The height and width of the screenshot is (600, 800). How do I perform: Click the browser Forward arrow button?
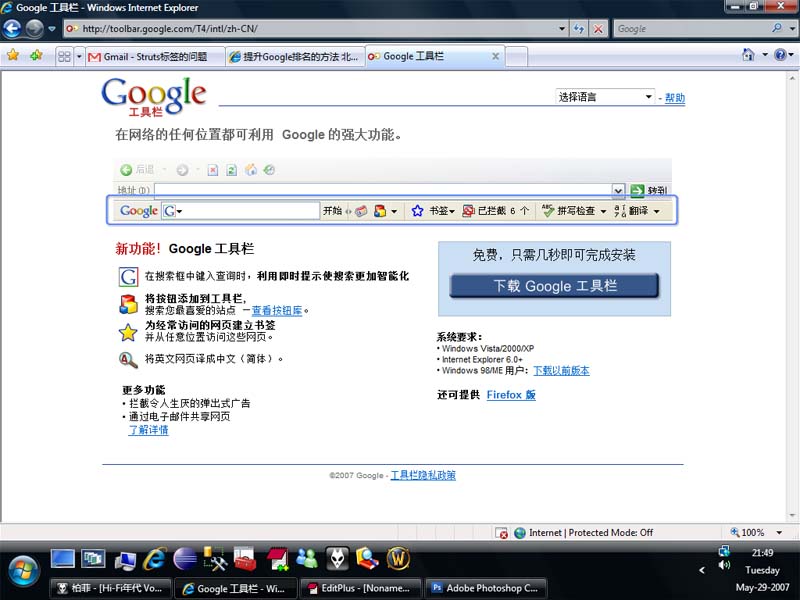(x=34, y=29)
